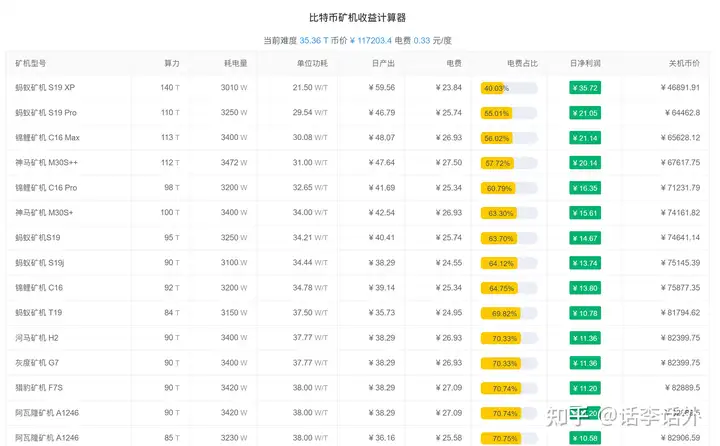
Task: Click the 3100 W power cell
Action: click(234, 263)
